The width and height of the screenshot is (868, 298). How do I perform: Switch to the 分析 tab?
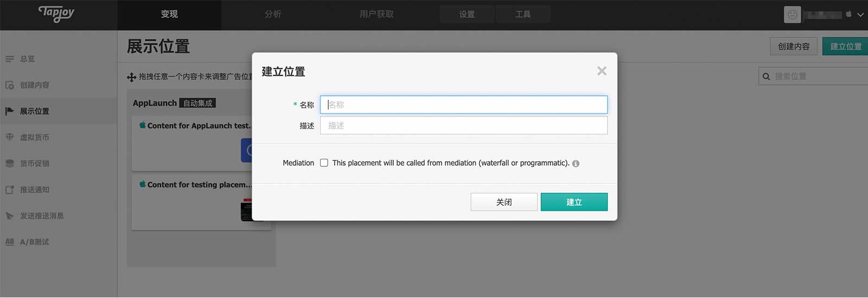click(x=273, y=14)
